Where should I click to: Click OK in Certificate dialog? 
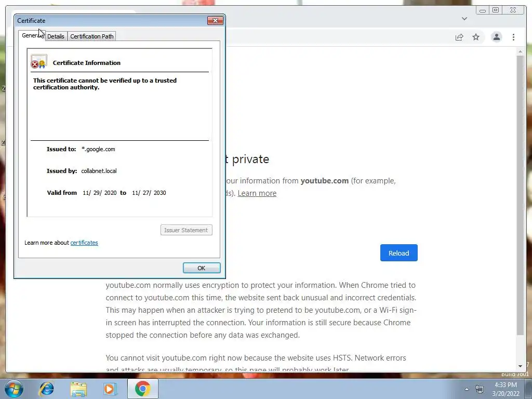(202, 268)
